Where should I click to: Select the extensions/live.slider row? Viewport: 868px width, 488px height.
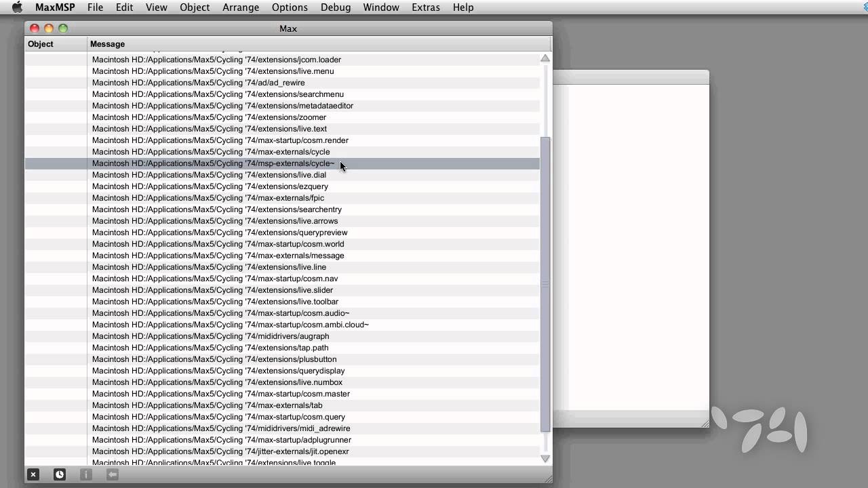click(x=282, y=290)
